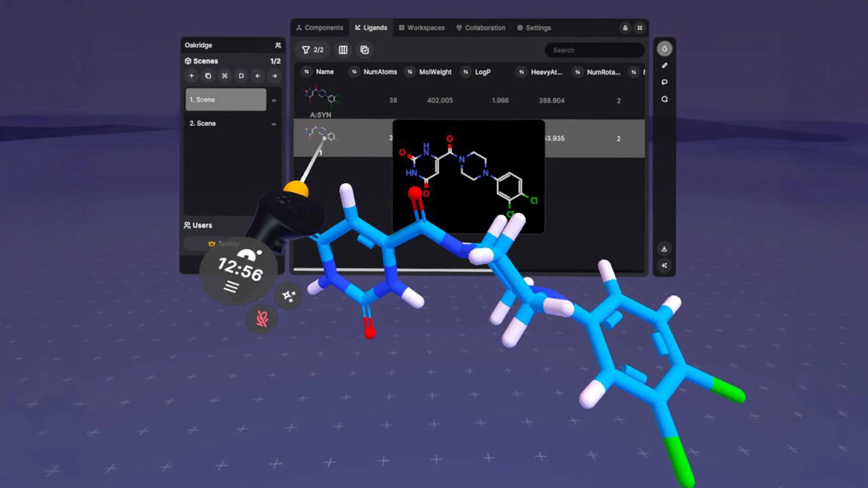Open the Workspaces tab

pos(421,28)
